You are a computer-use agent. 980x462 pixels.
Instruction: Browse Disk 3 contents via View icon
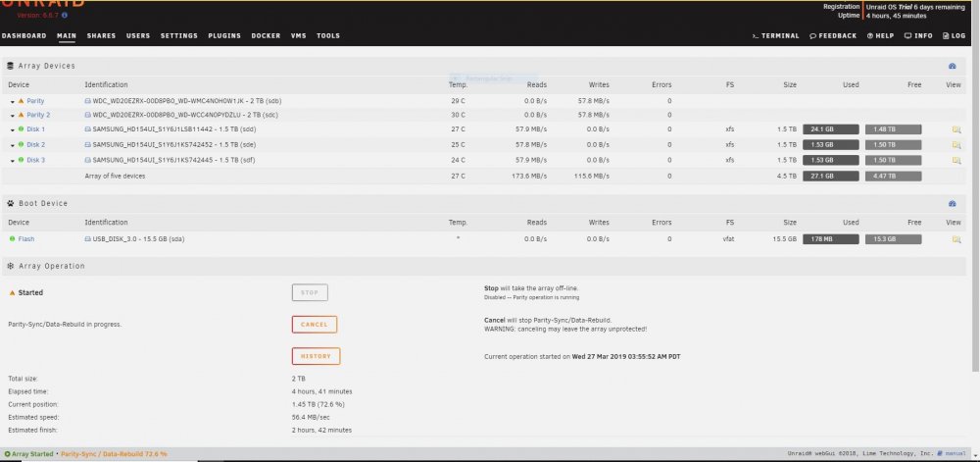pos(956,161)
